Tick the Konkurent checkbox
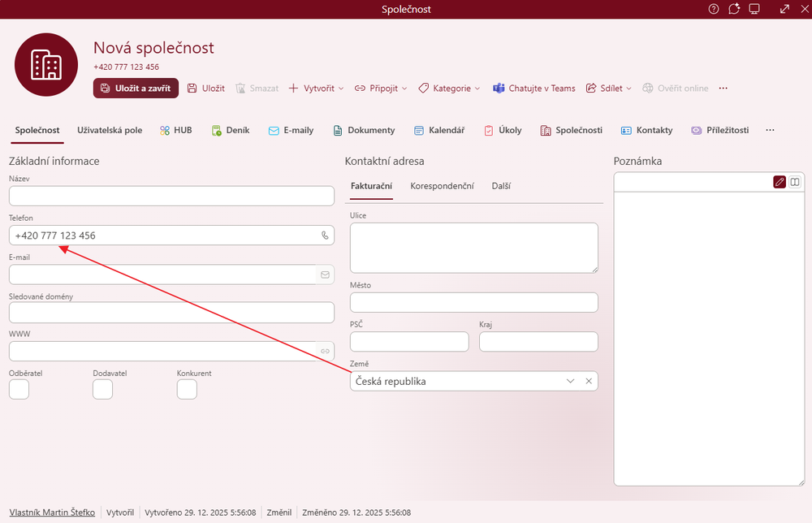812x523 pixels. click(x=187, y=390)
